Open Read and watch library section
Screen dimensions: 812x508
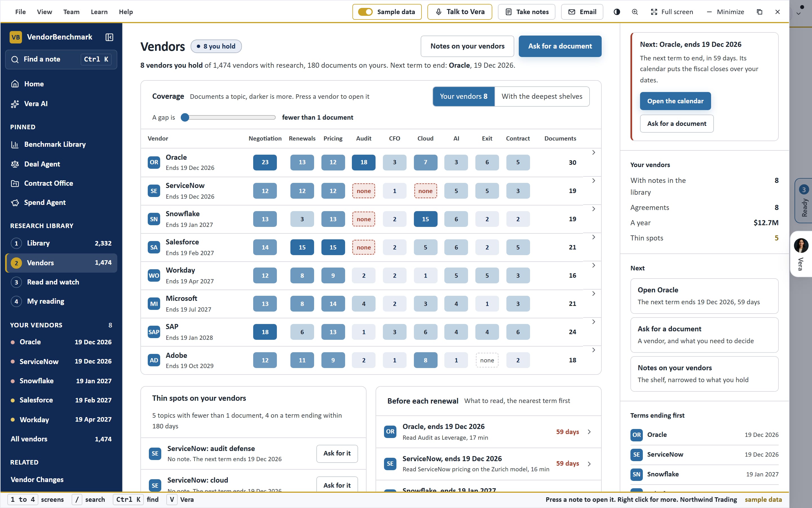[x=61, y=282]
